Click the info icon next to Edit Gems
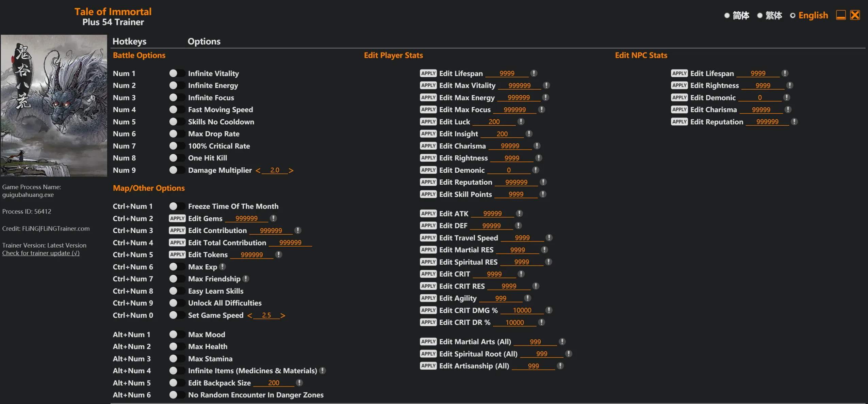This screenshot has height=404, width=868. (273, 218)
